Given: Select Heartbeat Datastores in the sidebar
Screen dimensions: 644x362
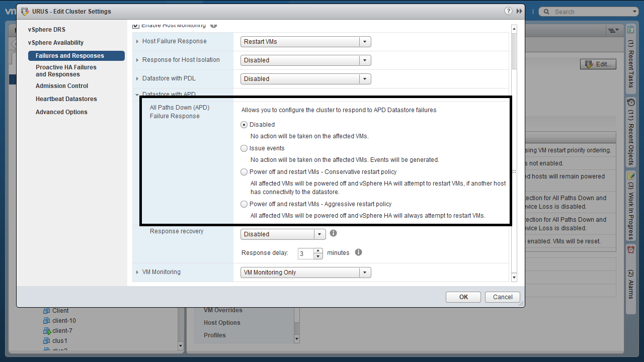Looking at the screenshot, I should tap(66, 99).
